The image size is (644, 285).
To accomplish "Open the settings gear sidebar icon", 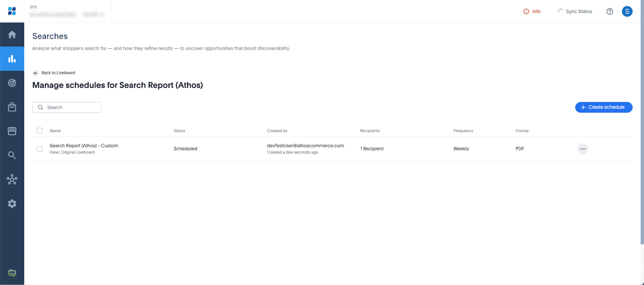I will (12, 204).
